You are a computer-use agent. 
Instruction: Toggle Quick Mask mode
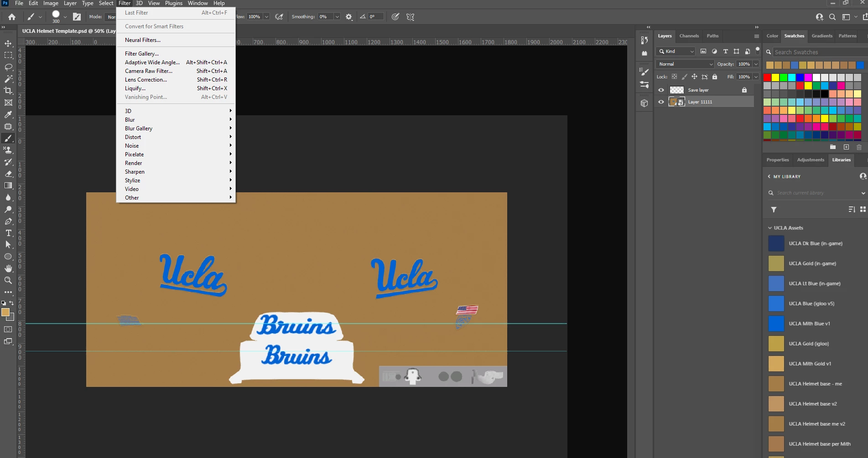(8, 329)
